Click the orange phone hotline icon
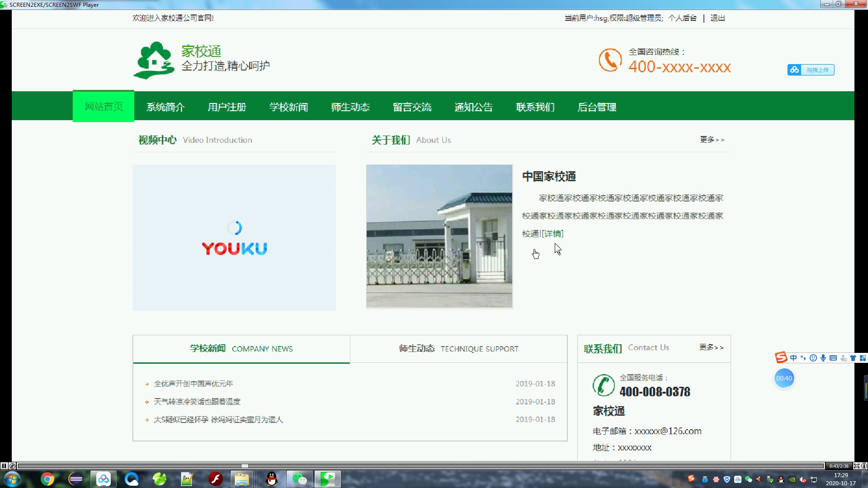The image size is (868, 488). click(x=610, y=60)
